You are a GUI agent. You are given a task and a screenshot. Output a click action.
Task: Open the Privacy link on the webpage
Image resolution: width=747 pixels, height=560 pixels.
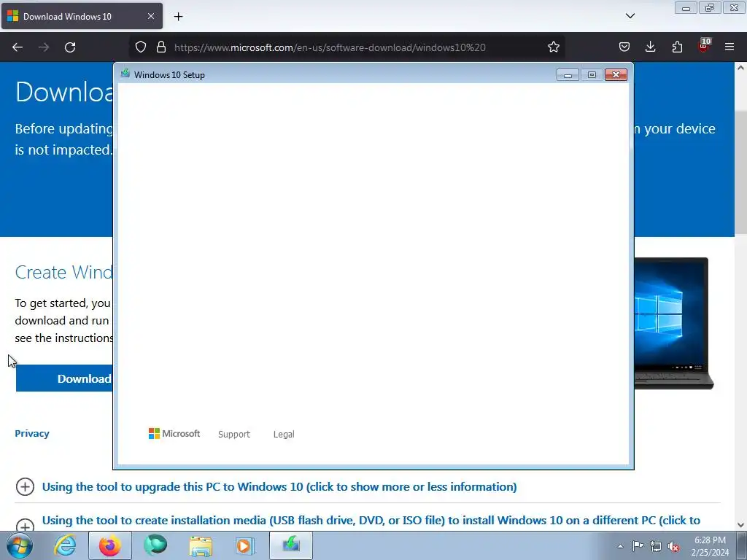click(x=32, y=433)
